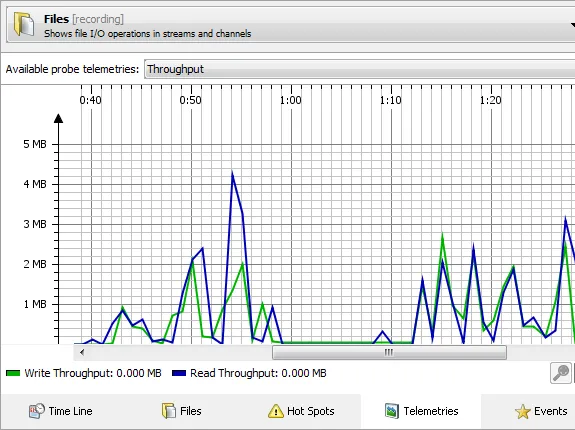Viewport: 575px width, 430px height.
Task: Click the Write Throughput: 0.000 MB legend text
Action: pos(93,373)
